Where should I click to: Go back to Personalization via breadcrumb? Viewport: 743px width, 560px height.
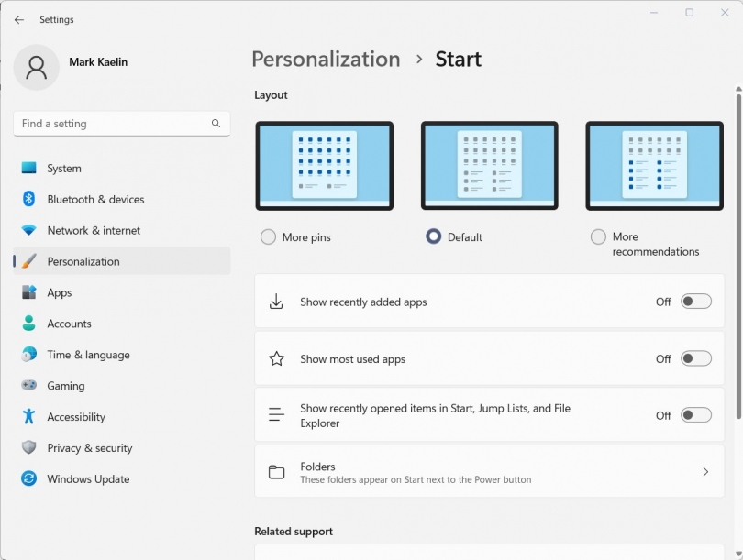[x=326, y=59]
